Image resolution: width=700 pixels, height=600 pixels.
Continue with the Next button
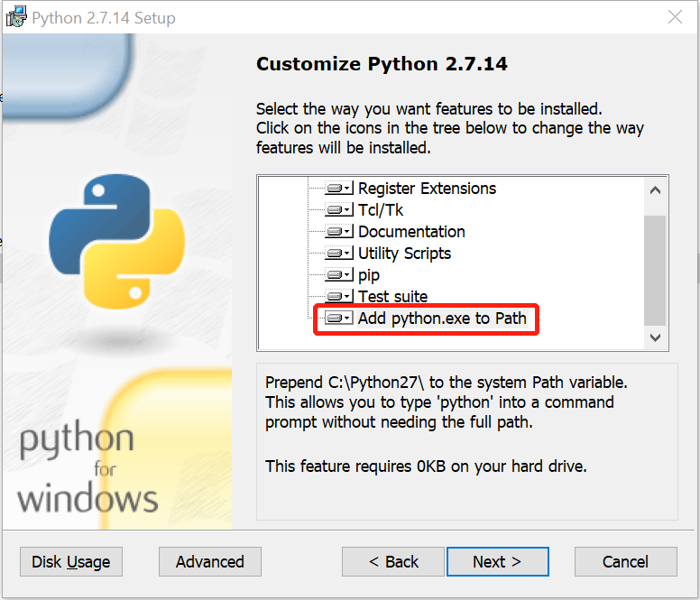point(497,561)
